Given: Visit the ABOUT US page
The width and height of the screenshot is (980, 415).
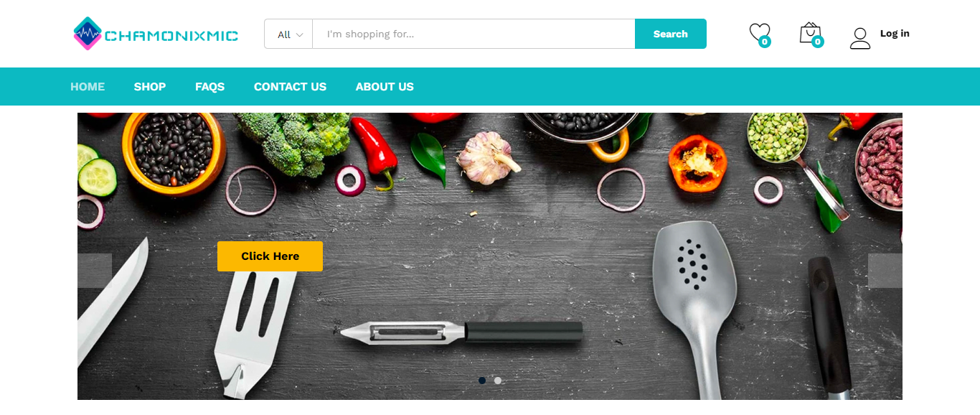Looking at the screenshot, I should tap(385, 87).
